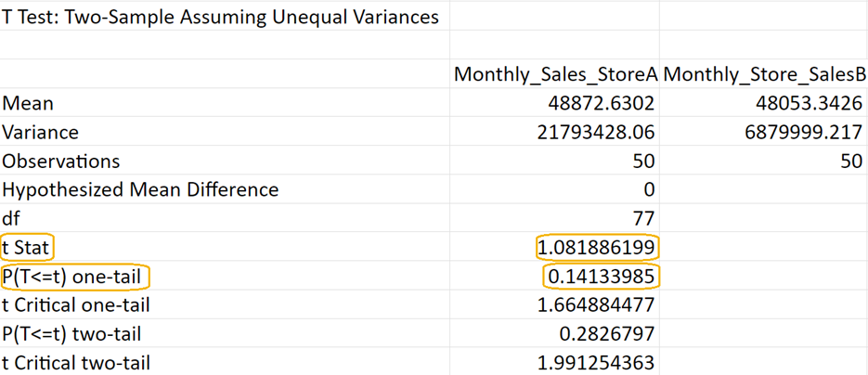
Task: Select the one-tail p-value 0.14133985
Action: (x=602, y=276)
